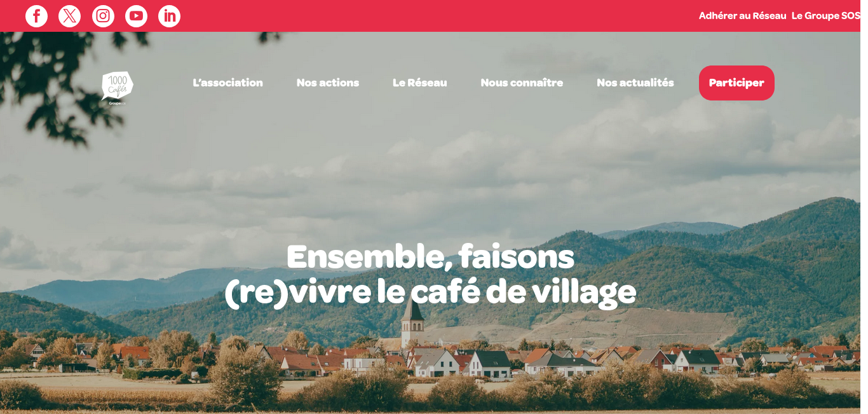Click empty area of red top bar
This screenshot has width=868, height=414.
438,16
